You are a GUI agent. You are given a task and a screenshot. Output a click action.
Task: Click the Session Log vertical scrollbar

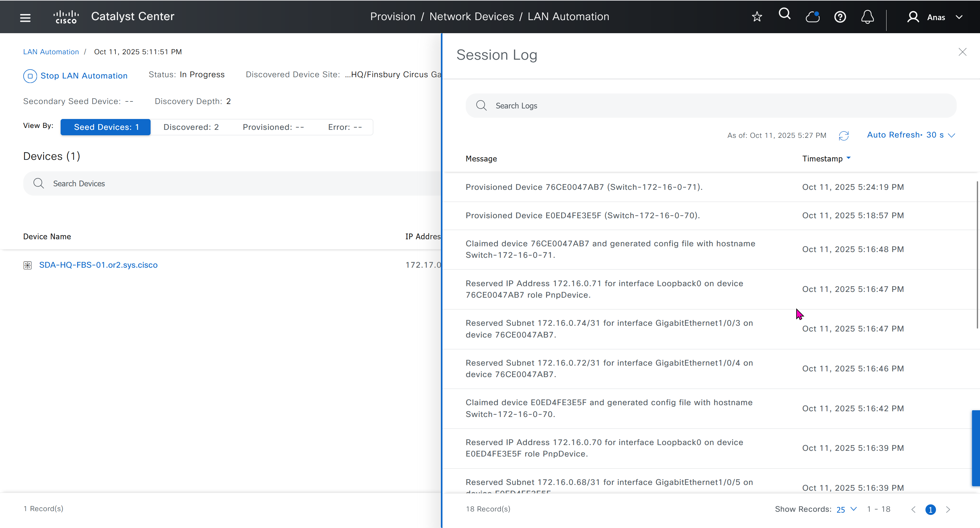[x=977, y=255]
